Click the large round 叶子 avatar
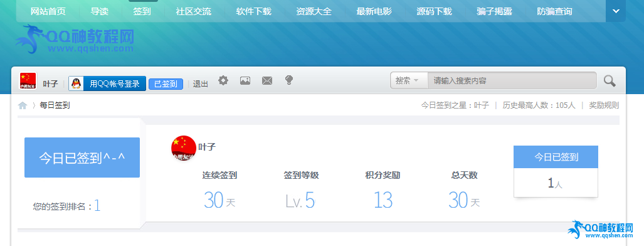This screenshot has width=644, height=246. pyautogui.click(x=184, y=147)
